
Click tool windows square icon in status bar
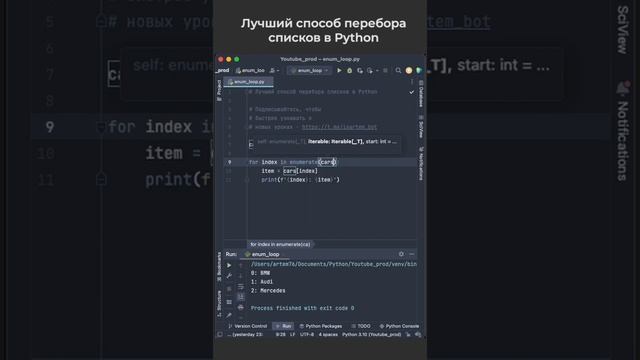(x=220, y=335)
